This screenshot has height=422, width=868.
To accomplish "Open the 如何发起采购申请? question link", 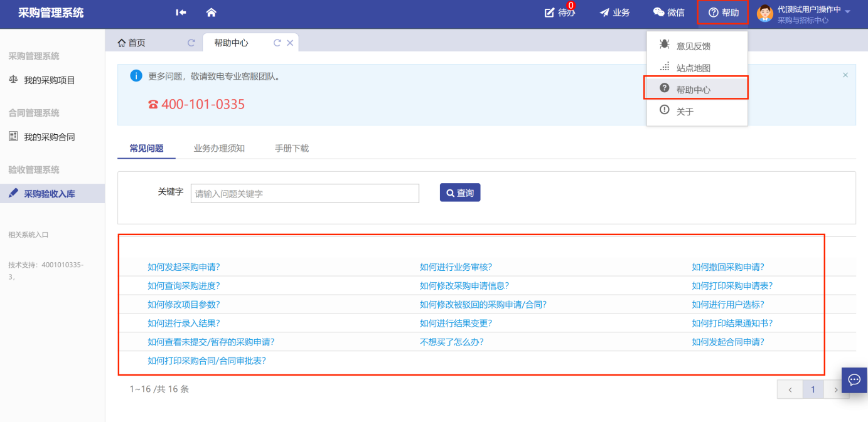I will pyautogui.click(x=183, y=267).
